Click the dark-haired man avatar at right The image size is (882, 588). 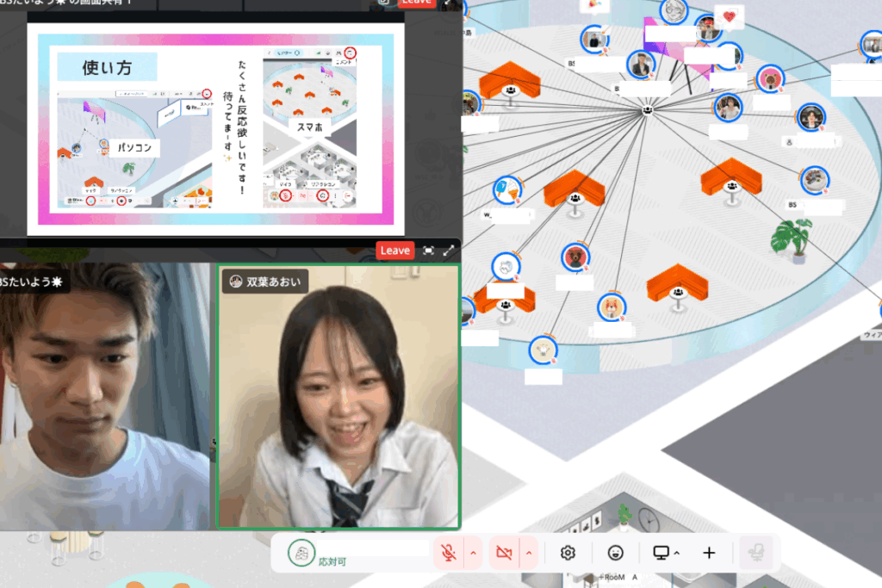pyautogui.click(x=811, y=117)
